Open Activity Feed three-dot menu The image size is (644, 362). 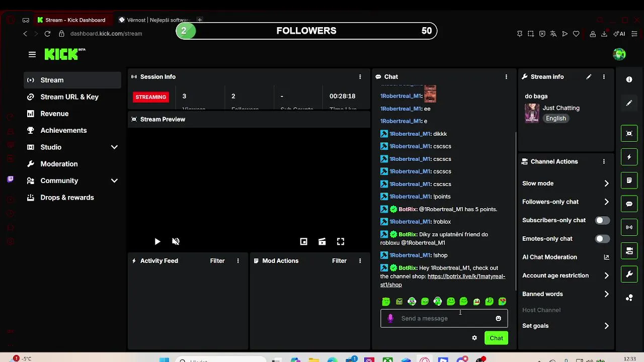[238, 261]
